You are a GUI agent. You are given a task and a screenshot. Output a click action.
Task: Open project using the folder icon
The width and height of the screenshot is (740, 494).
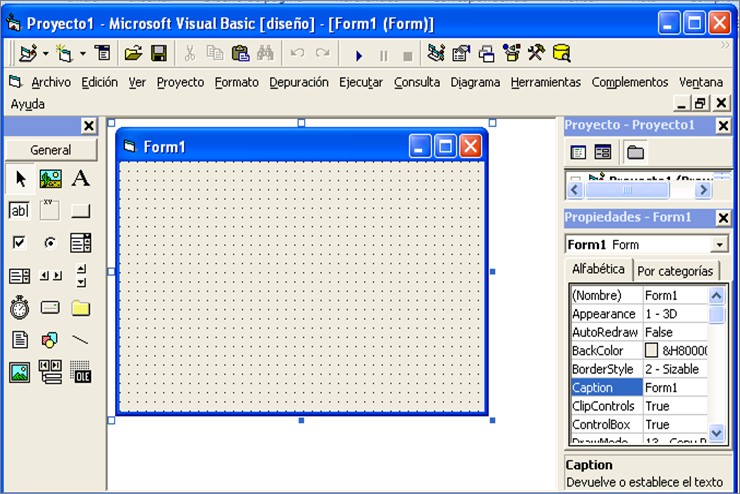tap(134, 53)
